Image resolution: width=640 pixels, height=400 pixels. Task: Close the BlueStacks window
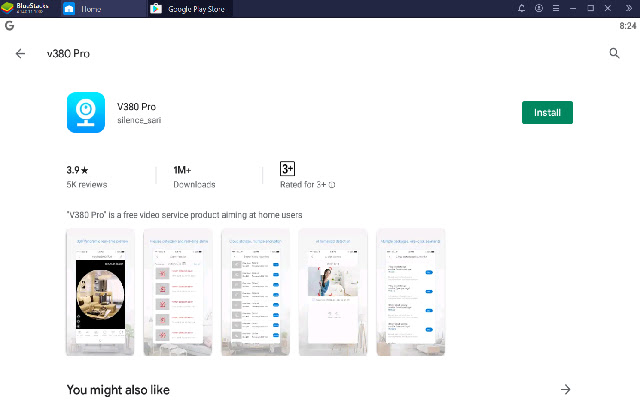608,8
